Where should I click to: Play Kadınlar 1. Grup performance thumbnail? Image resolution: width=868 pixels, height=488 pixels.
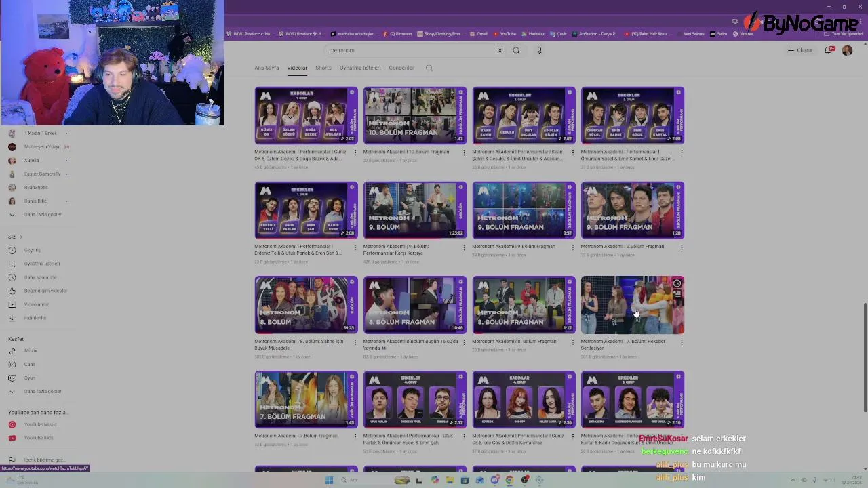tap(306, 115)
